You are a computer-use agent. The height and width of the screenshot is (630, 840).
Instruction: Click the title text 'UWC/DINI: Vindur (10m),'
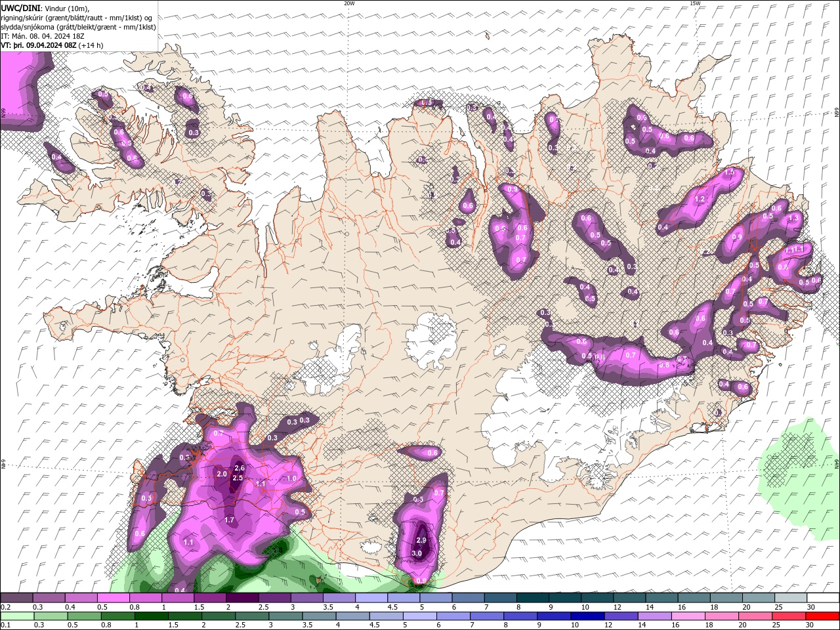click(45, 8)
